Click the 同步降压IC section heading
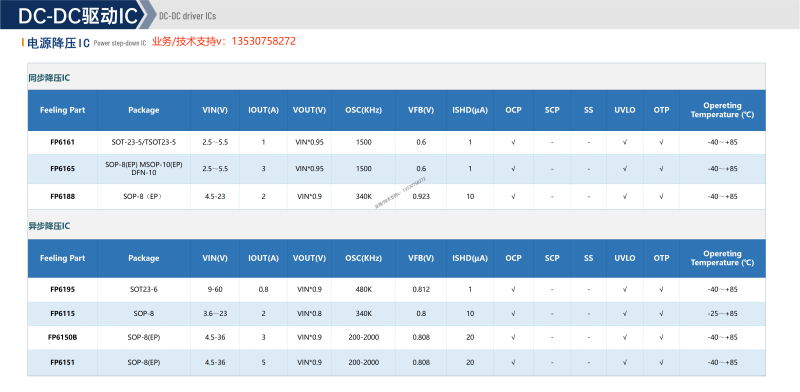The width and height of the screenshot is (800, 392). coord(49,78)
